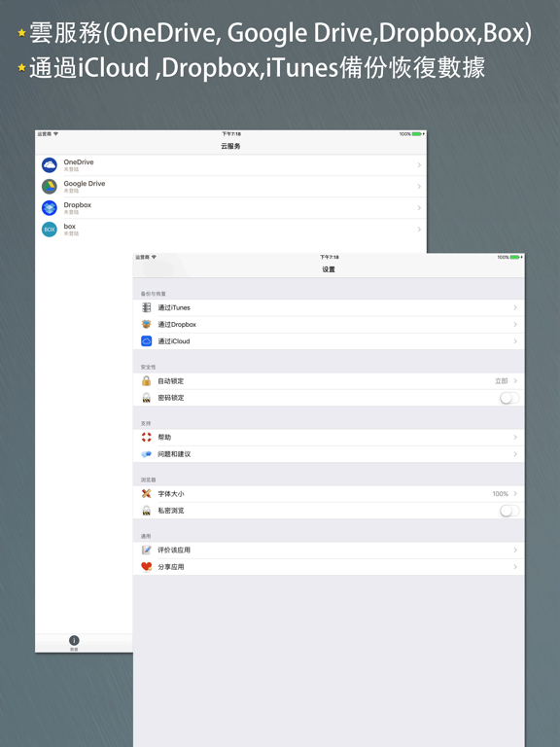Tap the chat bubbles feedback icon
560x747 pixels.
click(x=147, y=454)
